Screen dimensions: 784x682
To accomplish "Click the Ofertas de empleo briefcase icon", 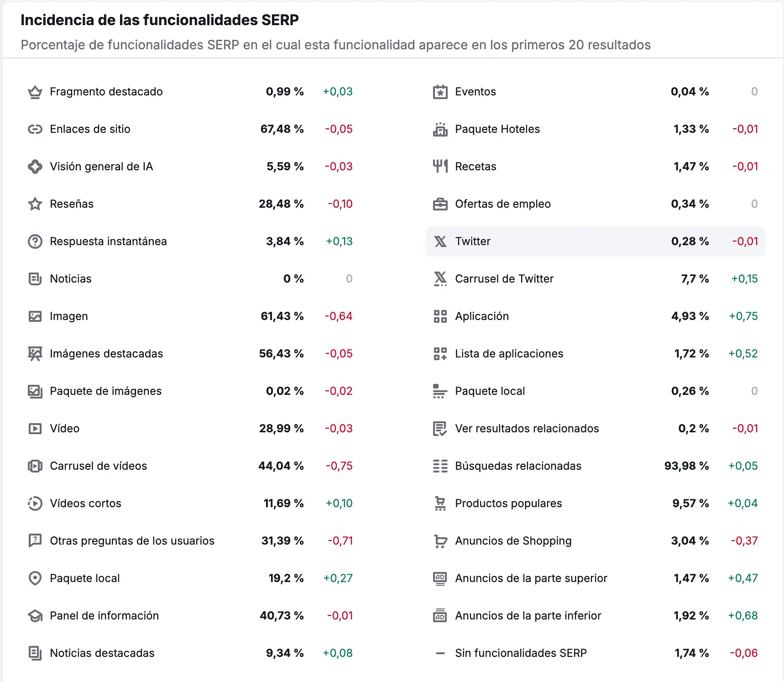I will [440, 204].
